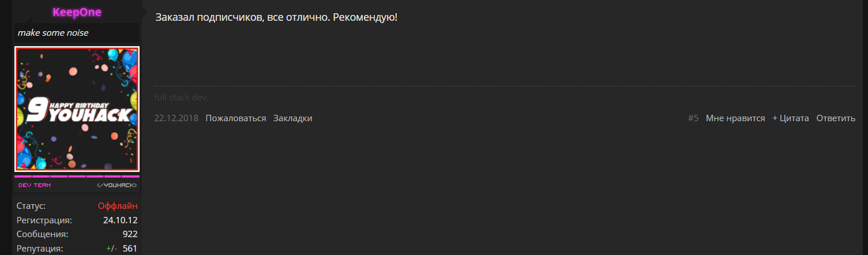Viewport: 868px width, 255px height.
Task: Like the post with Мне нравится
Action: tap(735, 118)
